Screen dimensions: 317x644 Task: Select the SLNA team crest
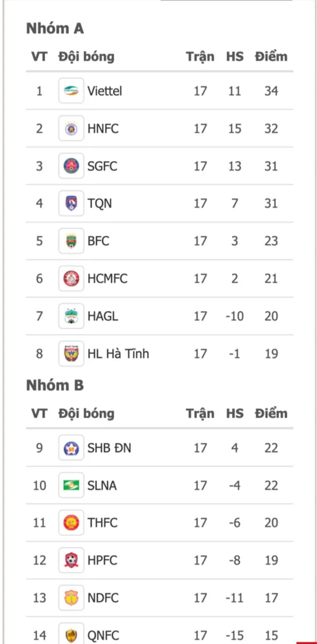[71, 485]
